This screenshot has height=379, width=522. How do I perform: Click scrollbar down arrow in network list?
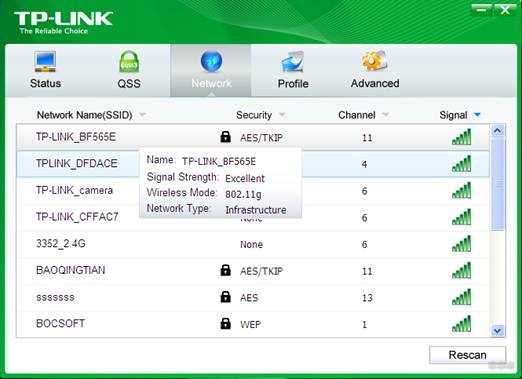pyautogui.click(x=498, y=331)
